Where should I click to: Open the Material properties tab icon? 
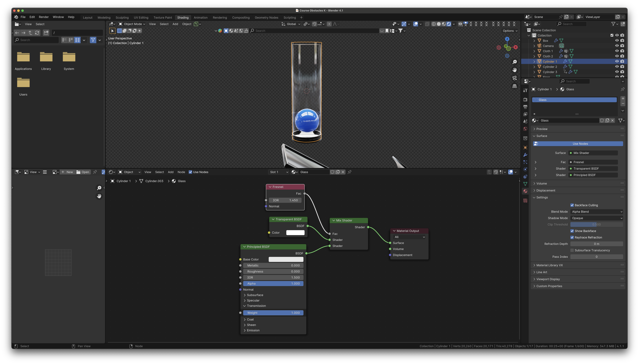pyautogui.click(x=525, y=191)
